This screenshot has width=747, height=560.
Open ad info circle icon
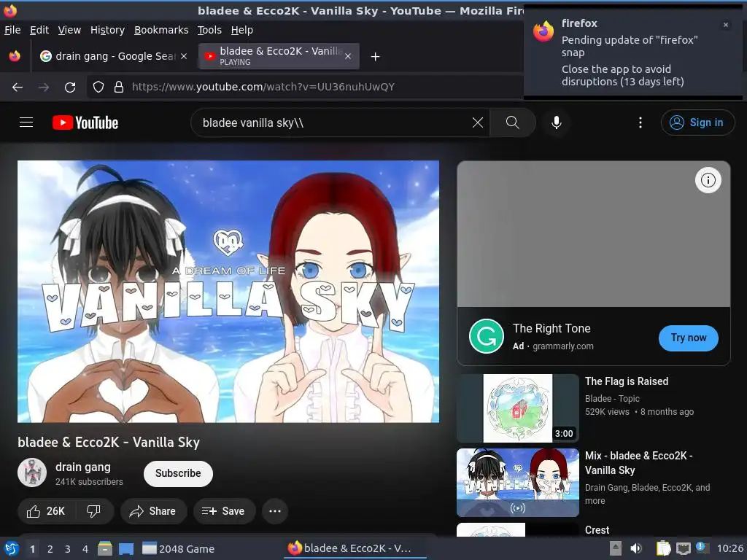708,180
